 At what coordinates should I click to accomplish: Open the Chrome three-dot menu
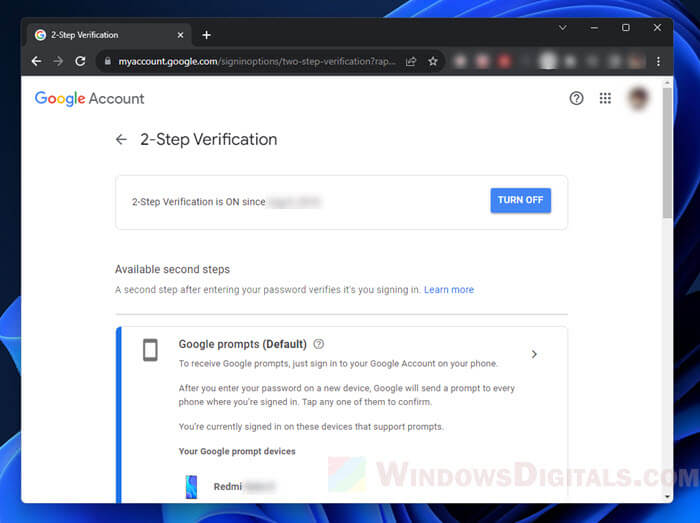[x=658, y=62]
